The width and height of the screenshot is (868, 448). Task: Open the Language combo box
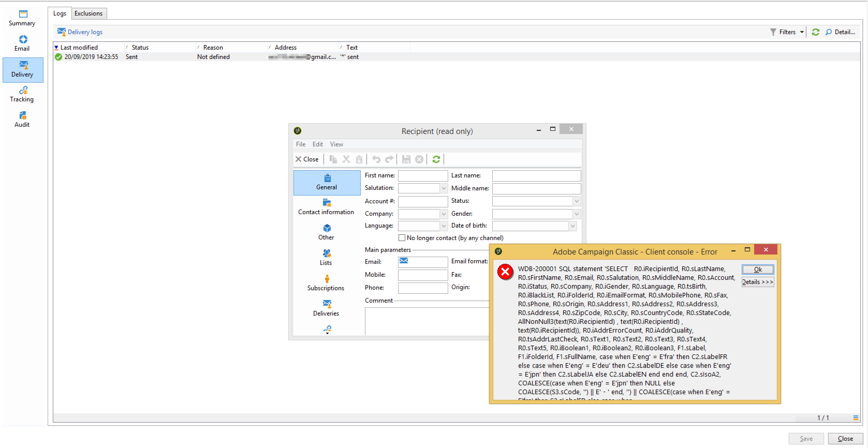point(443,226)
